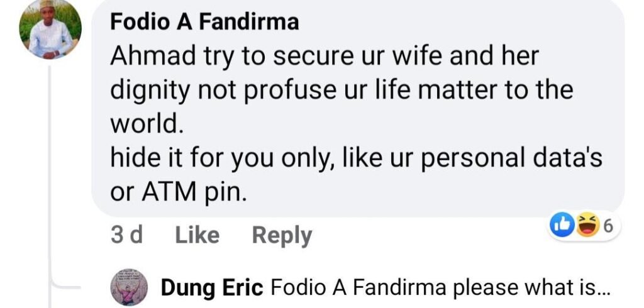
Task: Reply to Fodio A Fandirma's comment
Action: click(x=282, y=236)
